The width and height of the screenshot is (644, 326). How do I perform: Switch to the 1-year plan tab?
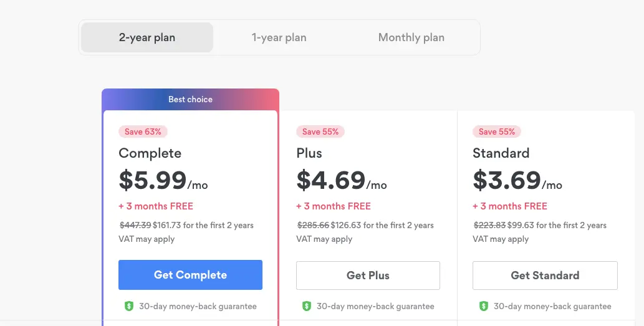pyautogui.click(x=279, y=37)
